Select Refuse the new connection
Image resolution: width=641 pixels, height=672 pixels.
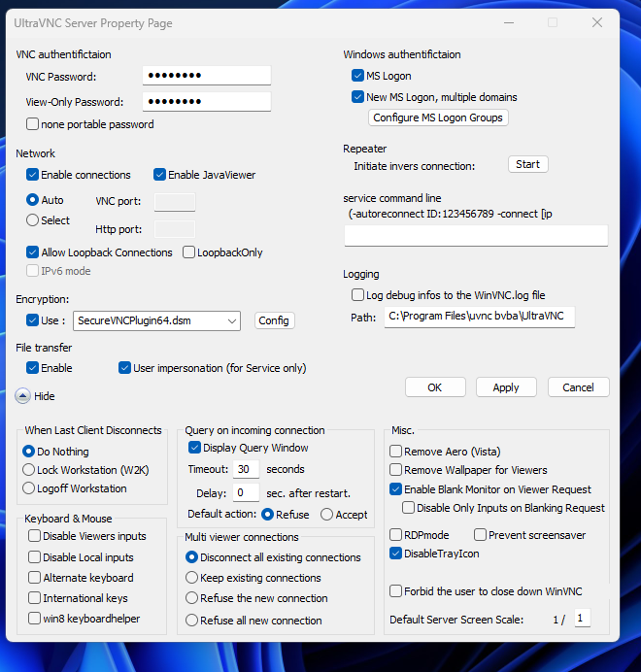click(191, 598)
